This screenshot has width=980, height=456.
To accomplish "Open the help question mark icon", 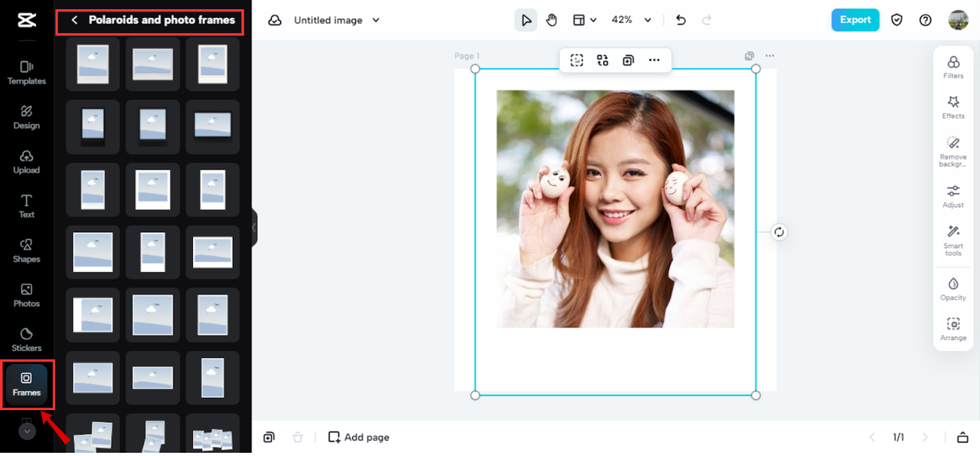I will (x=926, y=20).
